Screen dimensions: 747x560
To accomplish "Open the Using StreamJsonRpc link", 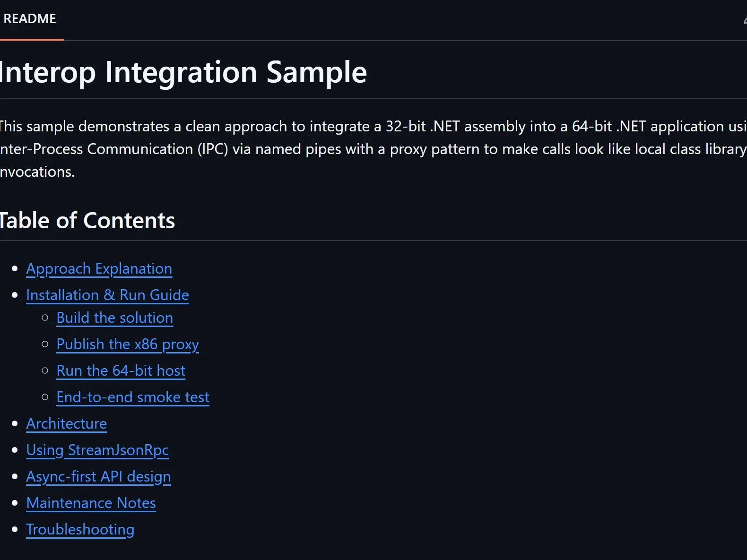I will (97, 450).
